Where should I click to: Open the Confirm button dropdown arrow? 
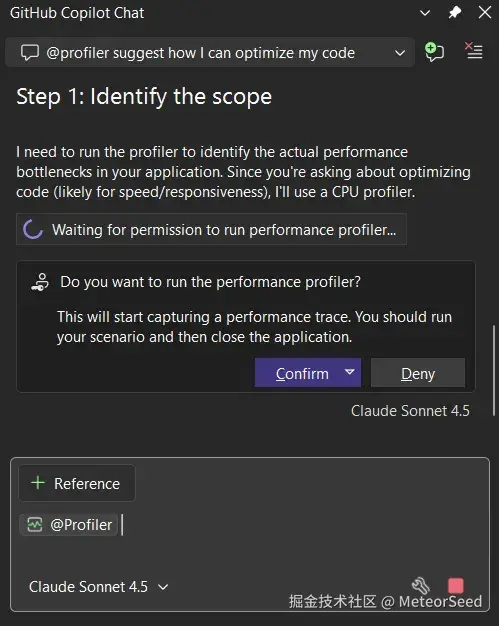(350, 372)
